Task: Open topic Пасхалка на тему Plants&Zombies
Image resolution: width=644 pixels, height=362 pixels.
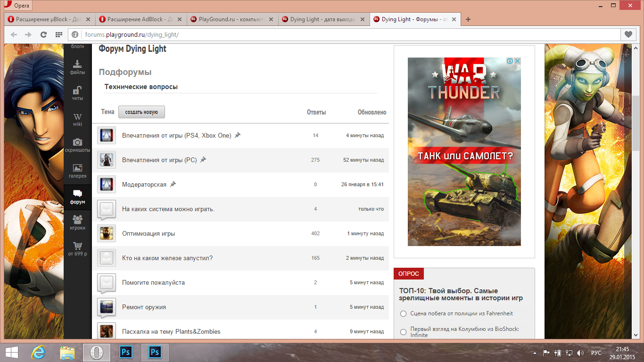Action: pyautogui.click(x=171, y=332)
